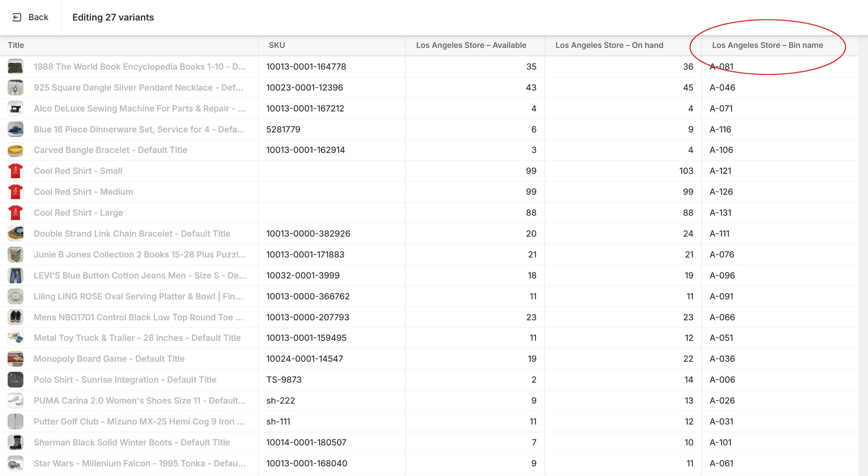Select the SKU column header
The image size is (868, 476).
point(332,45)
